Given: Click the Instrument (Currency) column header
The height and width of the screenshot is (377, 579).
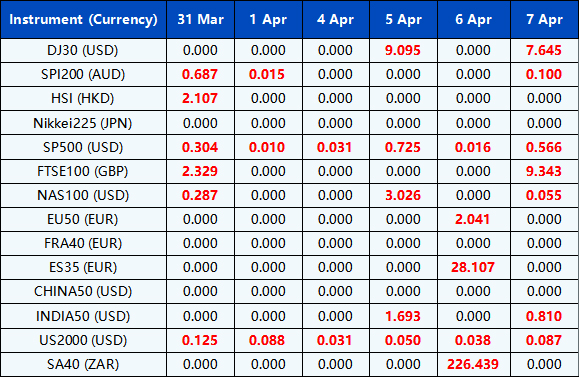Looking at the screenshot, I should [x=83, y=19].
